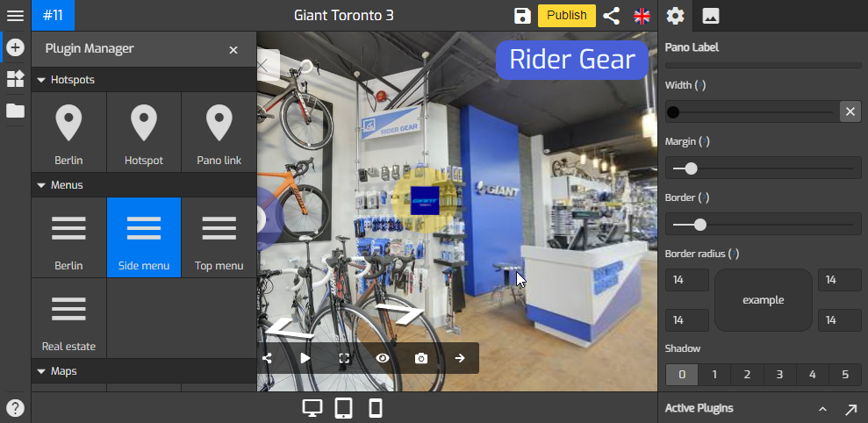Viewport: 868px width, 423px height.
Task: Add the Hotspot plugin
Action: pyautogui.click(x=144, y=133)
